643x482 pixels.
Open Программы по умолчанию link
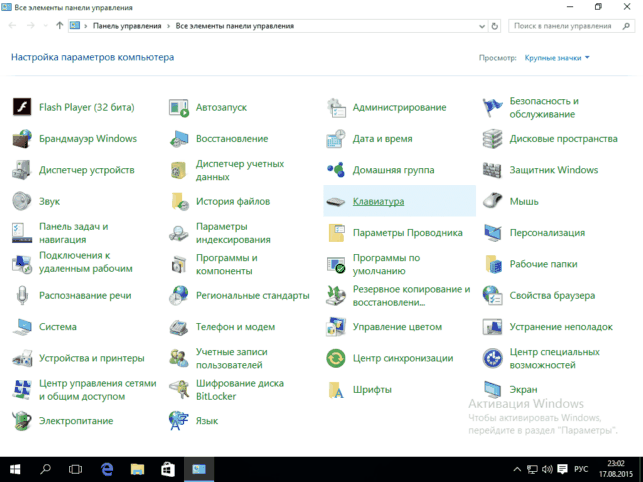tap(386, 264)
